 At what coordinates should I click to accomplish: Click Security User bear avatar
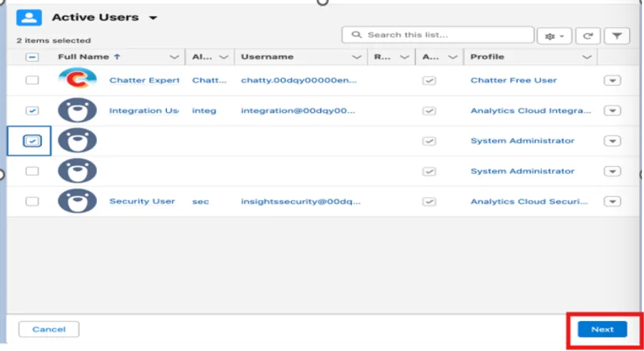pyautogui.click(x=77, y=201)
